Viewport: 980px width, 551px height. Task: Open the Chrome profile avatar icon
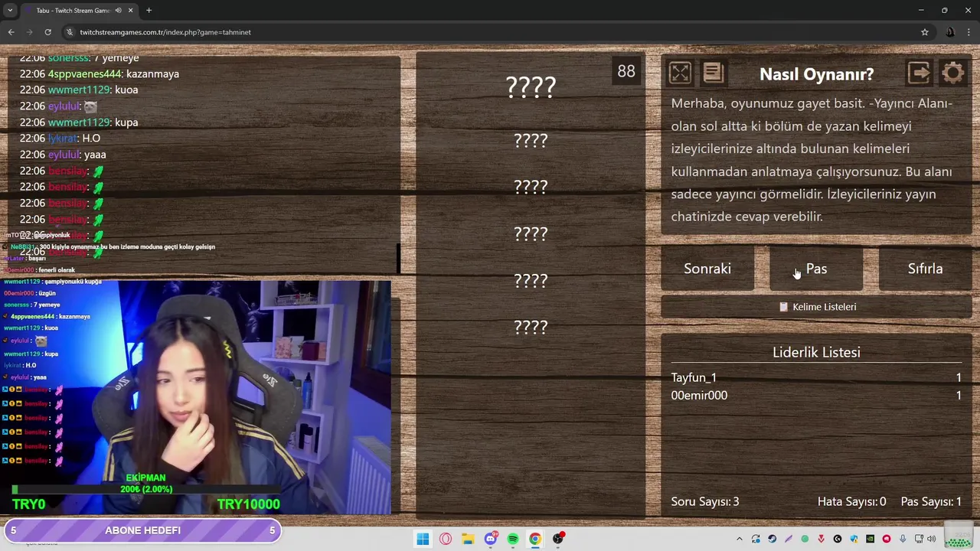click(950, 32)
